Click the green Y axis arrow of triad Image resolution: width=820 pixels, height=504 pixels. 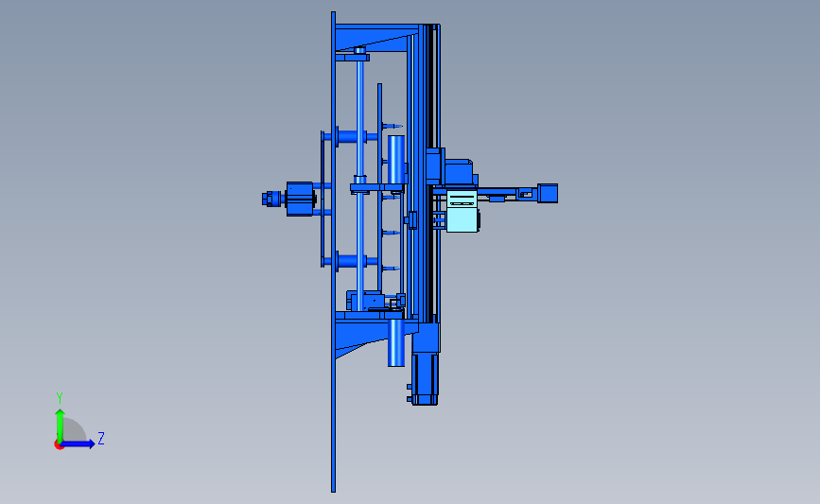tap(61, 426)
